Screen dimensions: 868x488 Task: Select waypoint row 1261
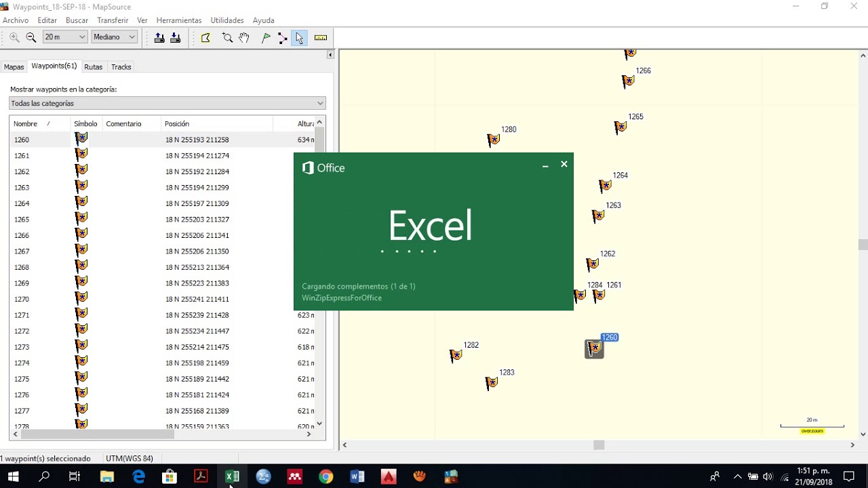pos(162,155)
